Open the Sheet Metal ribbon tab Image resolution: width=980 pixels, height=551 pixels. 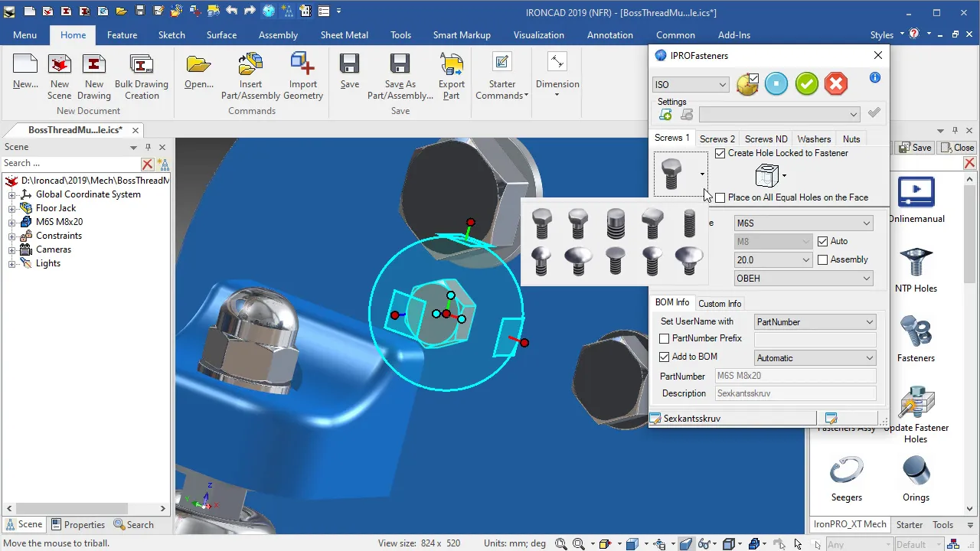click(344, 35)
